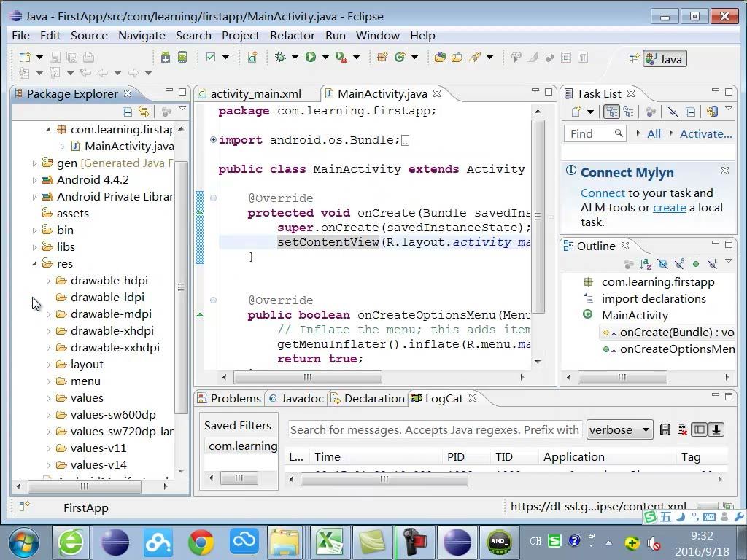Launch Debug using the green bug icon
This screenshot has height=560, width=747.
[280, 58]
